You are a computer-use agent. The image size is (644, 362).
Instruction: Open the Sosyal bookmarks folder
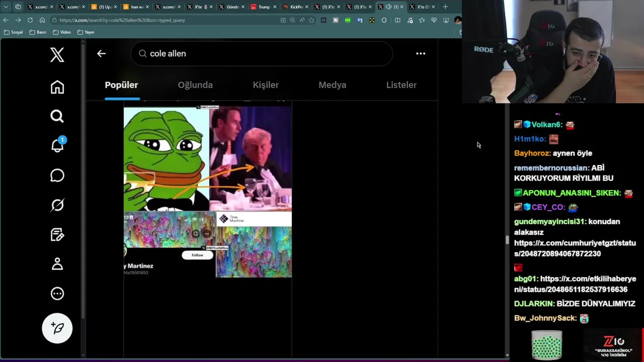coord(13,32)
